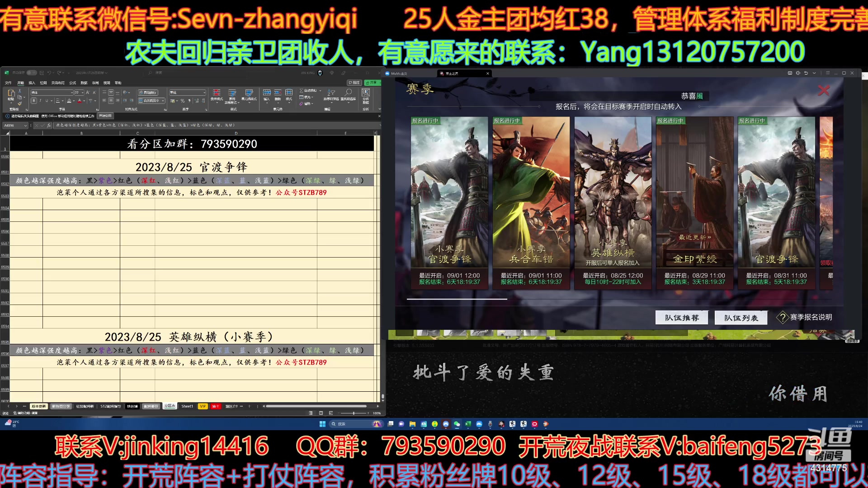Toggle the AutoSave switch in Excel

pyautogui.click(x=32, y=73)
